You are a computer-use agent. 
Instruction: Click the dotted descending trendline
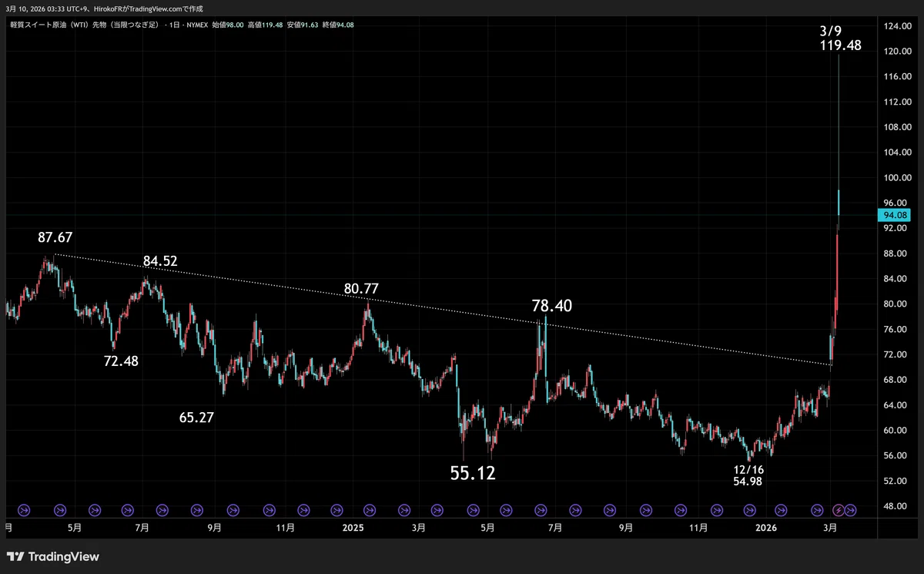(x=443, y=310)
